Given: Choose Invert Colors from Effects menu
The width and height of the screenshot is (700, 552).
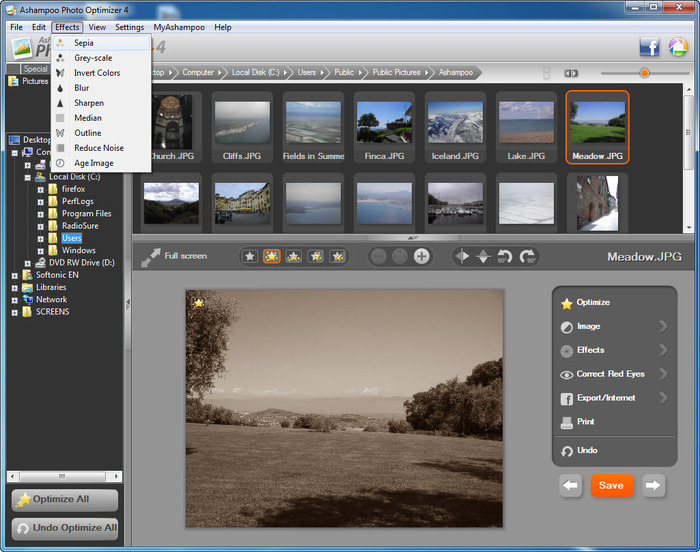Looking at the screenshot, I should [101, 73].
